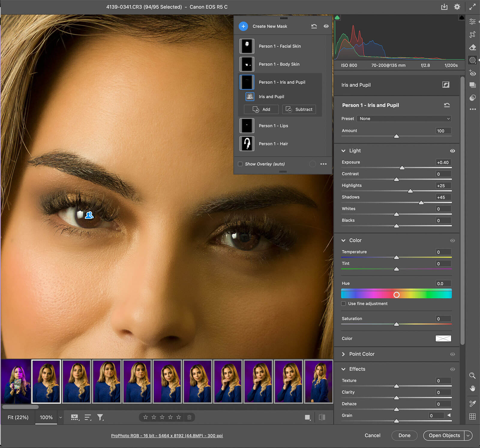This screenshot has width=480, height=448.
Task: Open the Preset dropdown menu
Action: (404, 119)
